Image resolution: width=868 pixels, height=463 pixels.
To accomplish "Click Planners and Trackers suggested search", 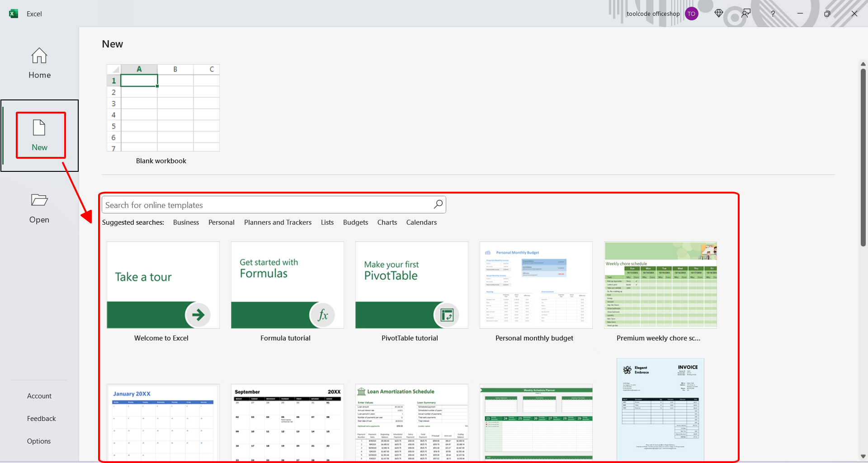I will coord(278,222).
